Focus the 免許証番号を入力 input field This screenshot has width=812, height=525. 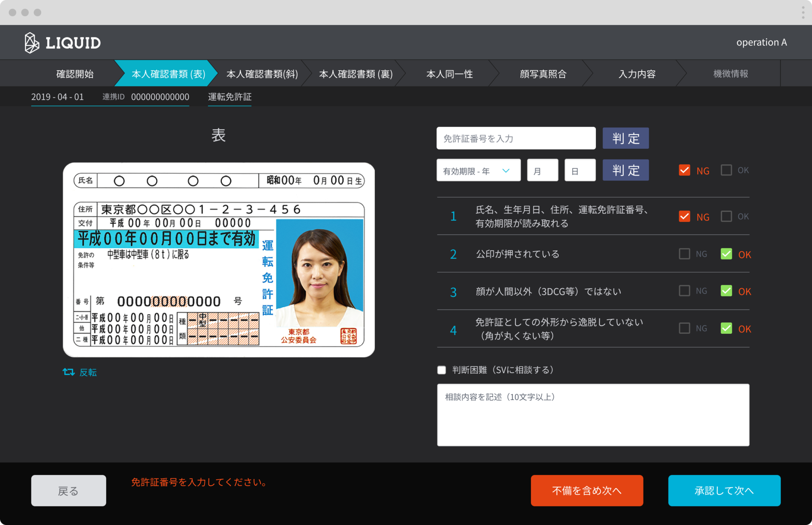[515, 138]
